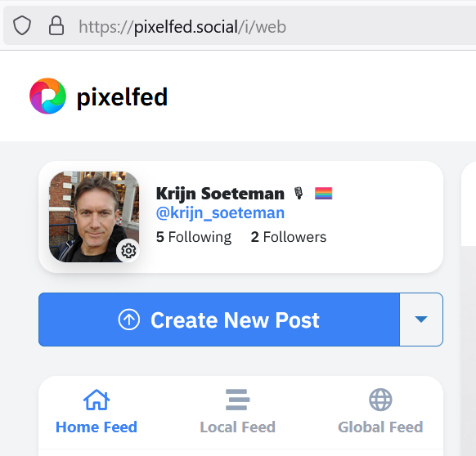
Task: Click the upload arrow circle icon
Action: [x=129, y=320]
